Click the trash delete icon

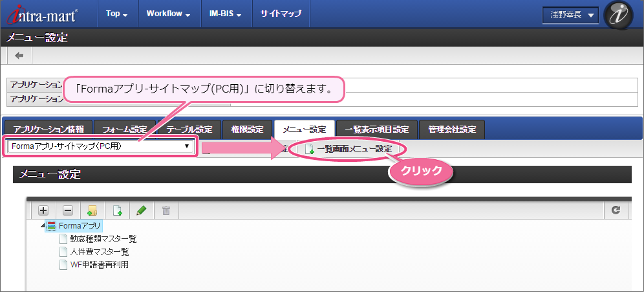[166, 210]
